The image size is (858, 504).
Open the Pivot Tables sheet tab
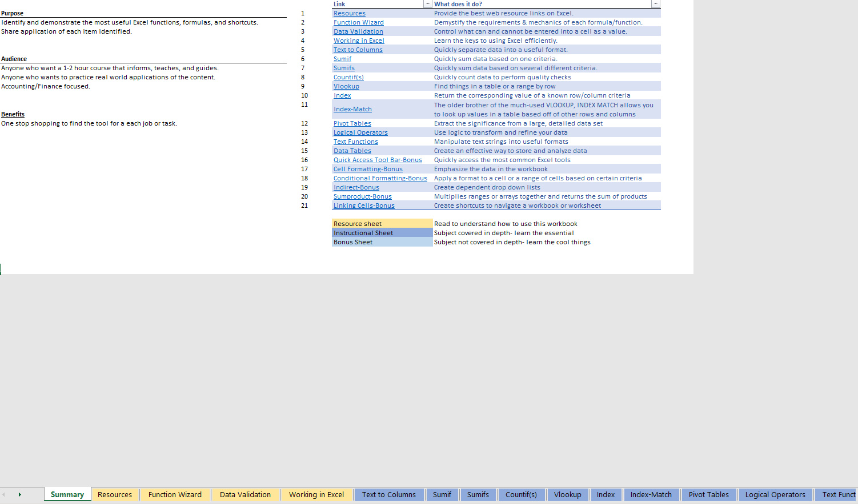[709, 495]
